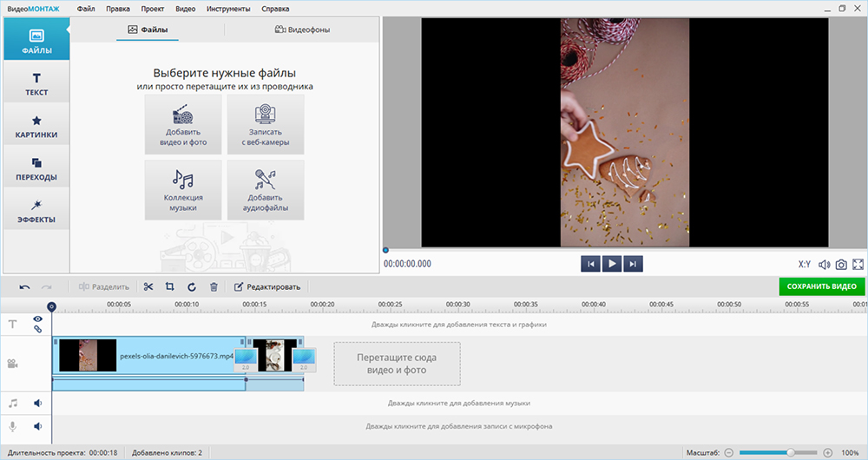
Task: Open the Файл menu
Action: point(86,9)
